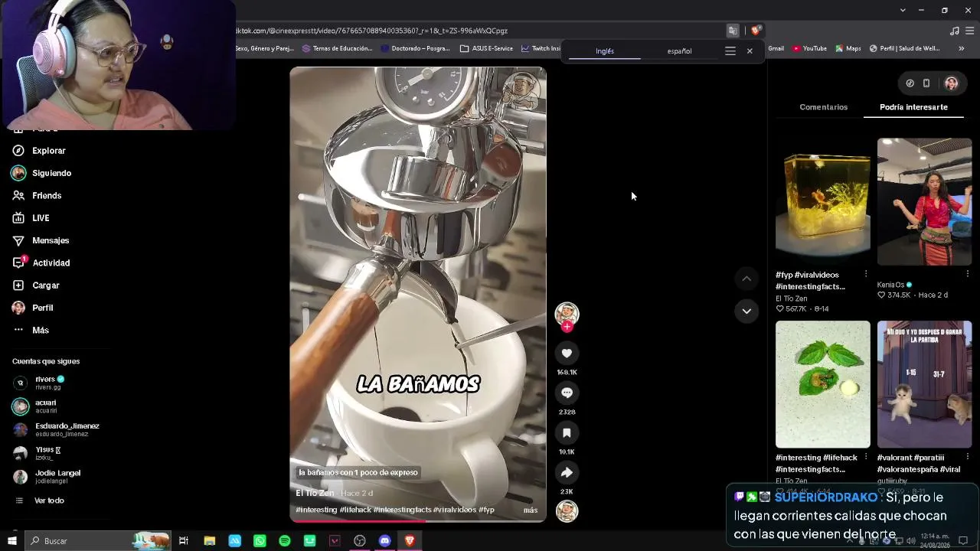This screenshot has height=551, width=980.
Task: Open options for the valorant cat video
Action: coord(967,457)
